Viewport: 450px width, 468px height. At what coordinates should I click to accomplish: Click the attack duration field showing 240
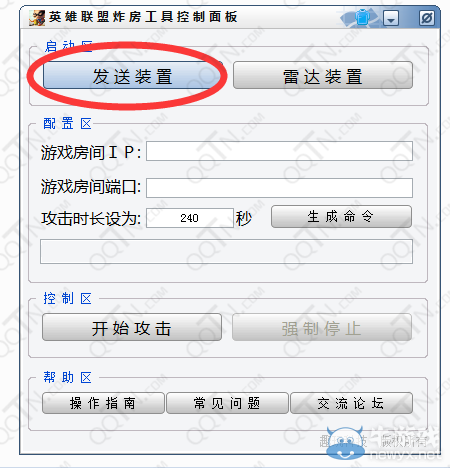tap(190, 218)
